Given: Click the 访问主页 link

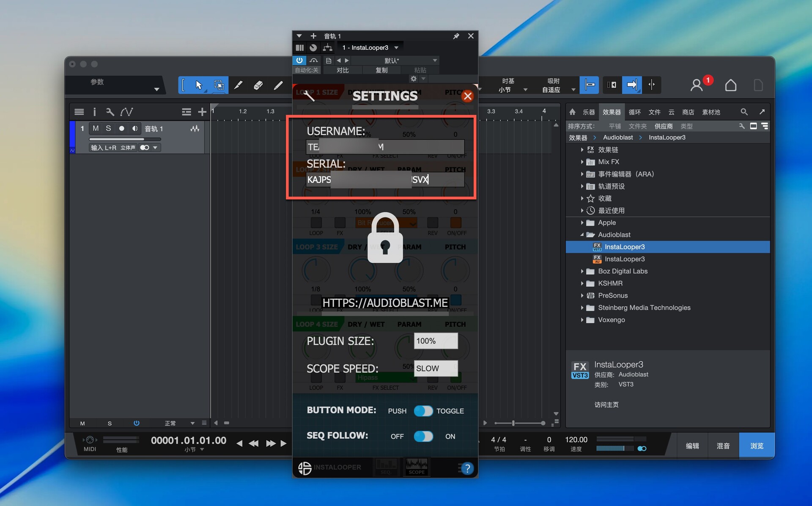Looking at the screenshot, I should [x=606, y=404].
